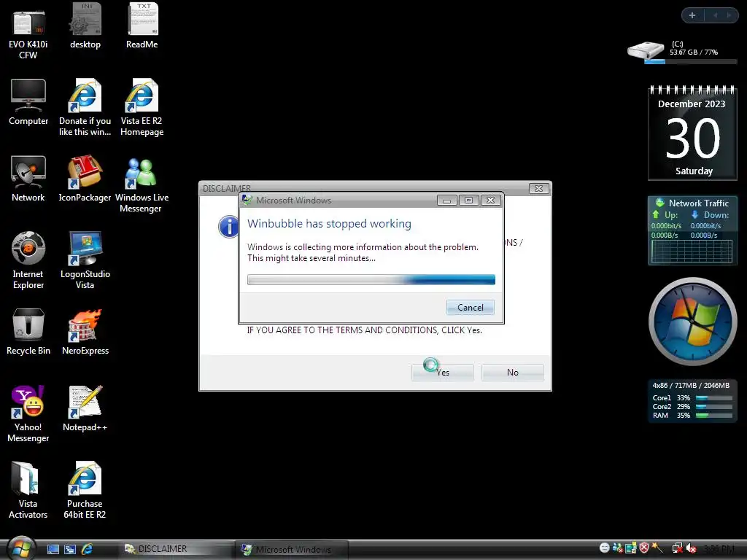Select the Vista Activators folder icon
The height and width of the screenshot is (560, 747).
[28, 491]
